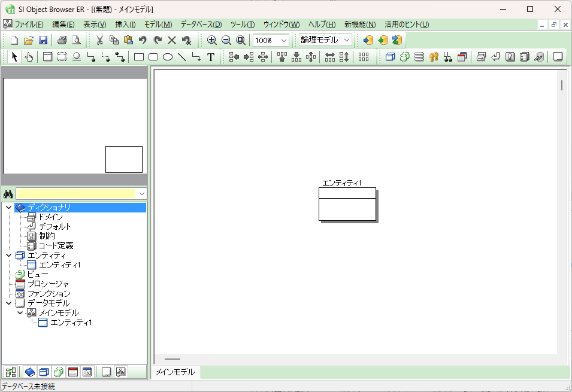572x392 pixels.
Task: Open the ツール(T) menu
Action: click(243, 25)
